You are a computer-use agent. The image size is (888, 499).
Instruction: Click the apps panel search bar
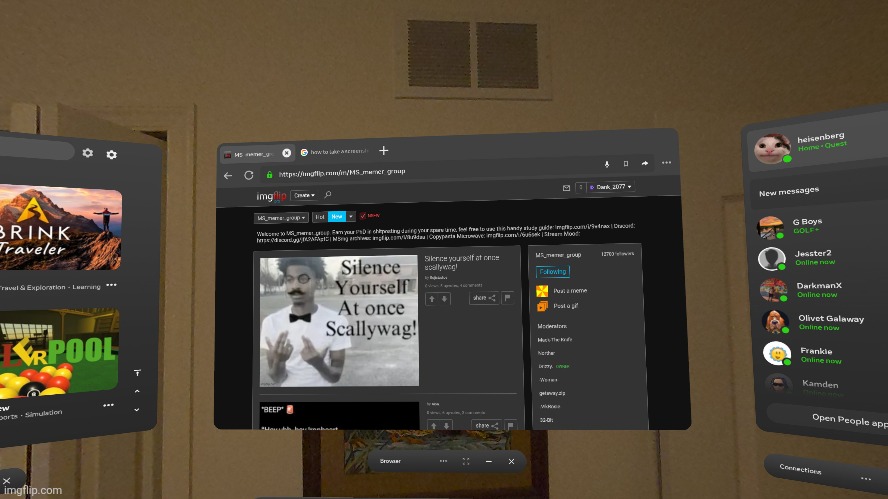click(x=35, y=150)
